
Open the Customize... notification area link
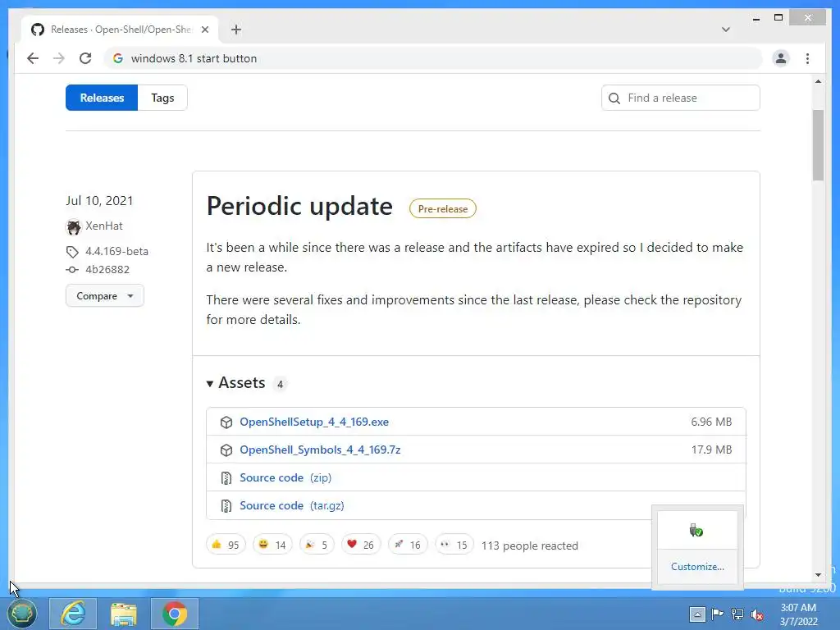[697, 566]
